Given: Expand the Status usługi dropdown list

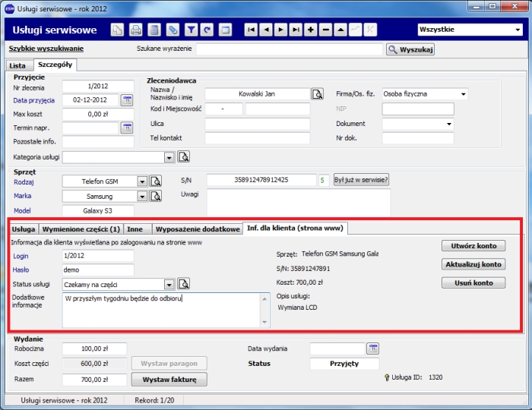Looking at the screenshot, I should coord(169,284).
